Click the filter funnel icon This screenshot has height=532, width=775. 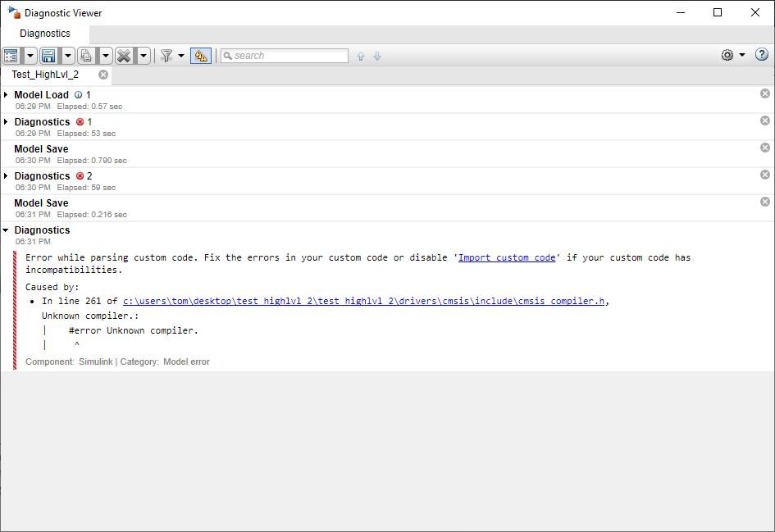coord(166,56)
